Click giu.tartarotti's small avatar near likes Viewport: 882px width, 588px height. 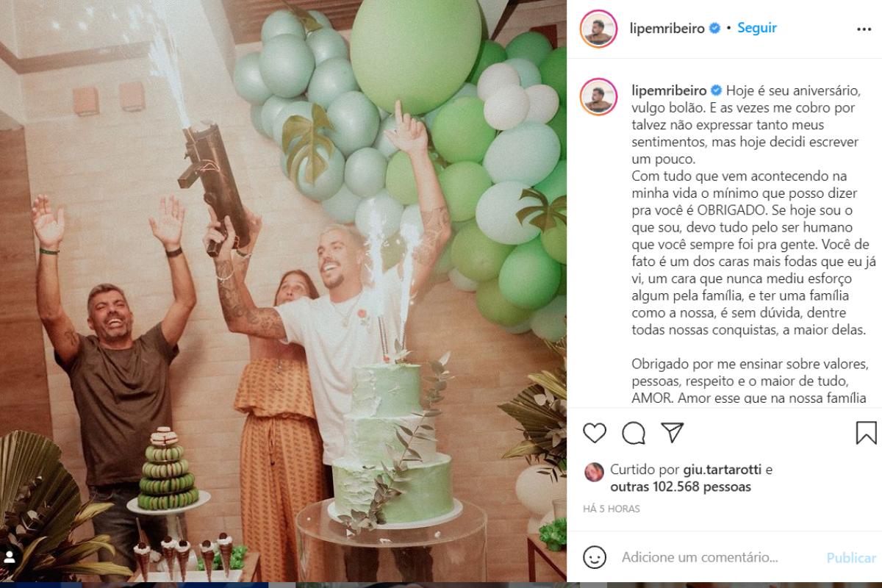click(594, 471)
